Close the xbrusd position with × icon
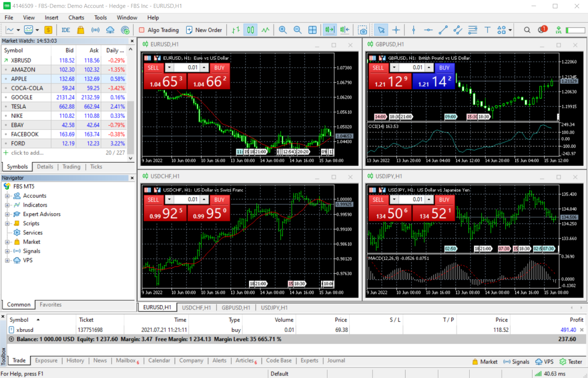 click(582, 330)
